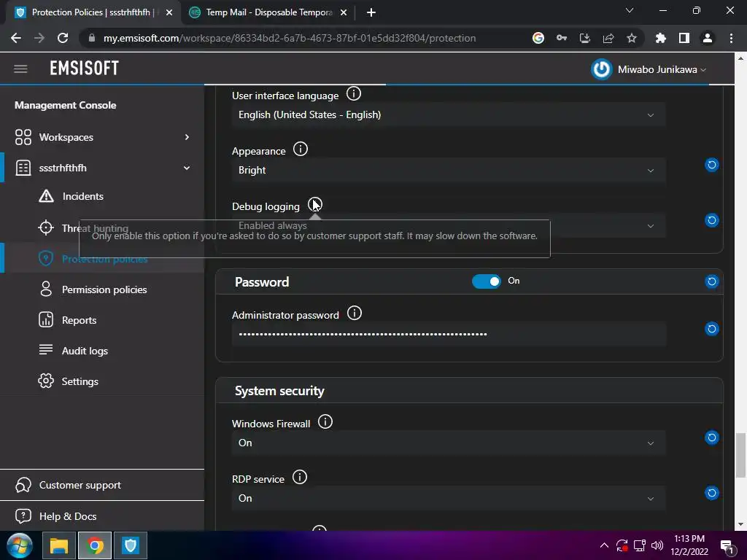Open the Windows Firewall dropdown
The height and width of the screenshot is (560, 747).
coord(449,443)
